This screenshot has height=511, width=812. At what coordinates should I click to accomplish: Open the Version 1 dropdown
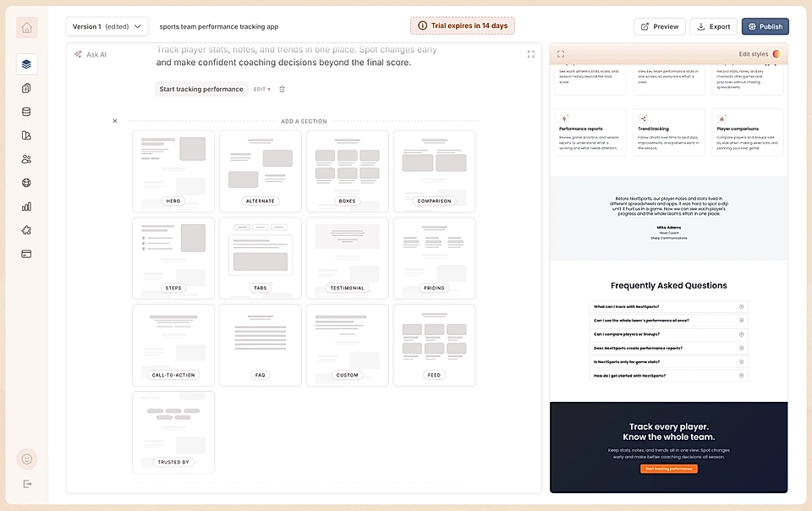pos(107,26)
